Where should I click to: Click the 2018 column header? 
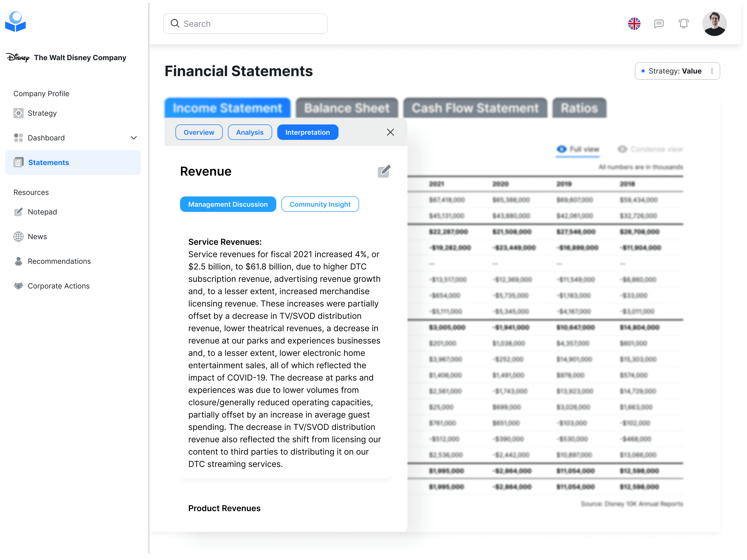pos(627,184)
